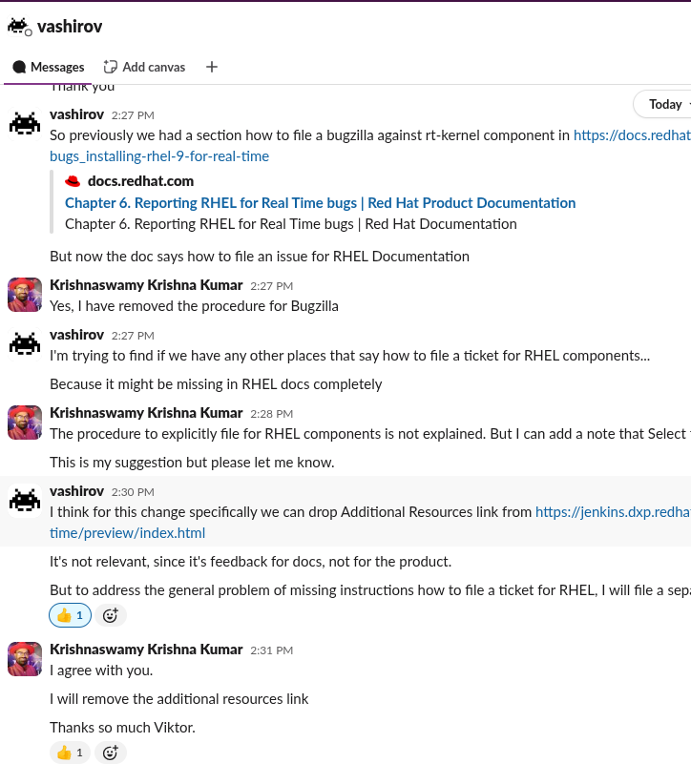Click the docs.redhat.com link in 2:27 PM message

pyautogui.click(x=631, y=135)
